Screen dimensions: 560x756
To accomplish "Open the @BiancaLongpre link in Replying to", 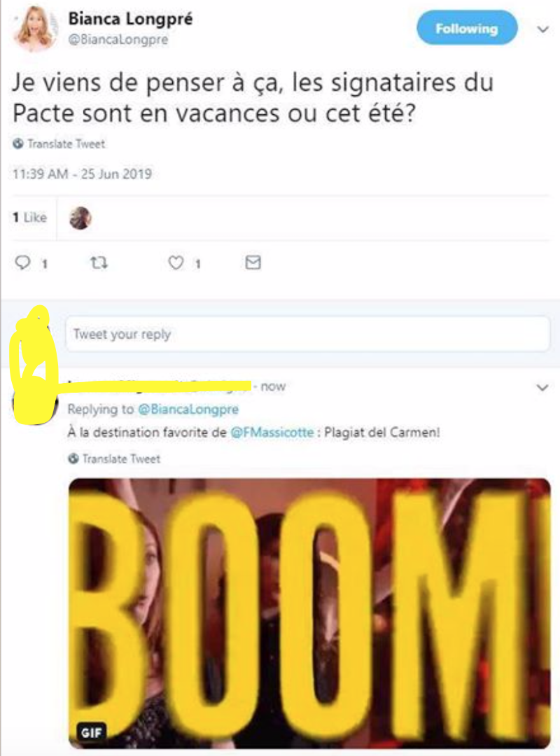I will [188, 409].
